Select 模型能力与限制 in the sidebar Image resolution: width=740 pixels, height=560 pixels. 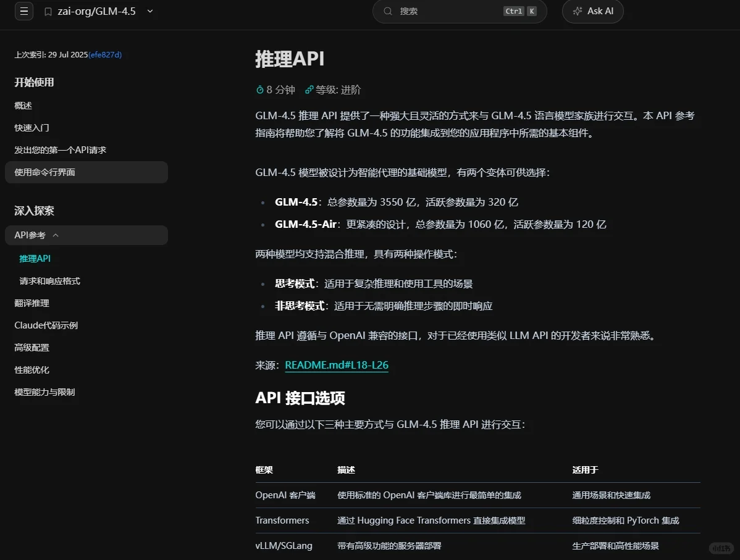click(x=43, y=391)
